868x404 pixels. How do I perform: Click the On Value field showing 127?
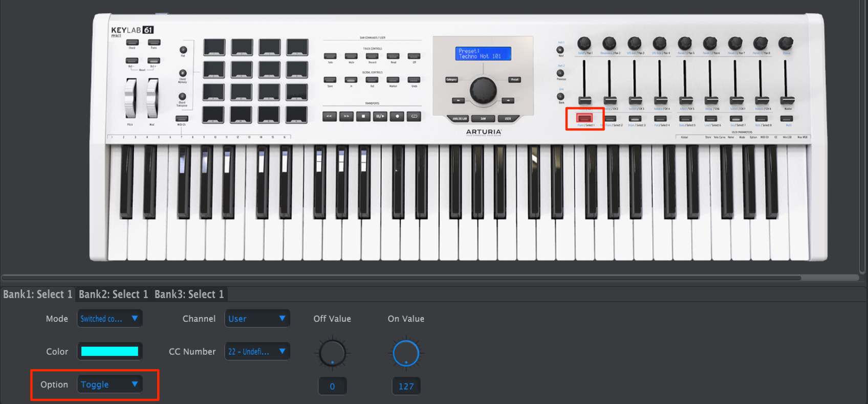point(406,386)
